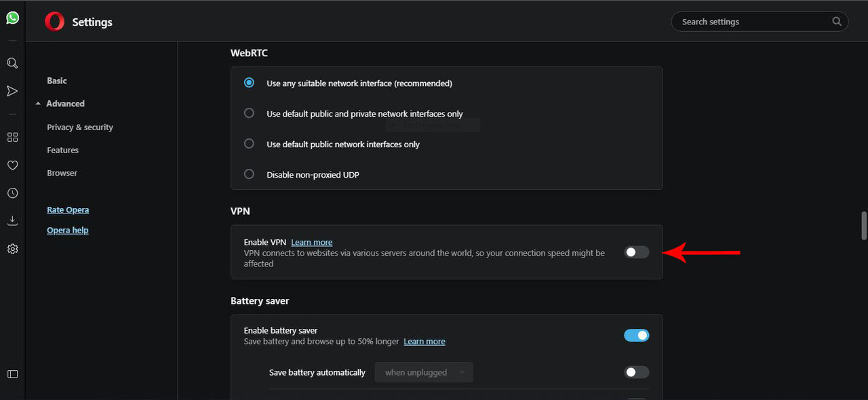Select default public and private network interfaces
The width and height of the screenshot is (868, 400).
click(x=249, y=113)
